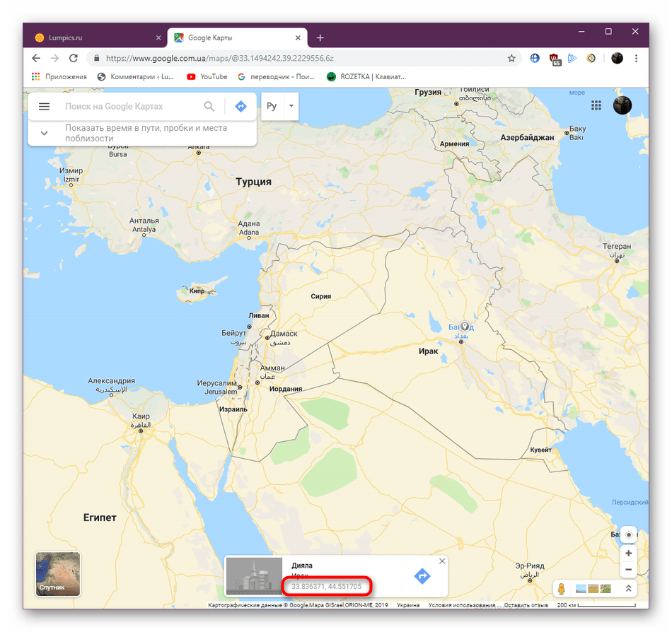The height and width of the screenshot is (632, 672).
Task: Close the Дияла info card
Action: [442, 561]
